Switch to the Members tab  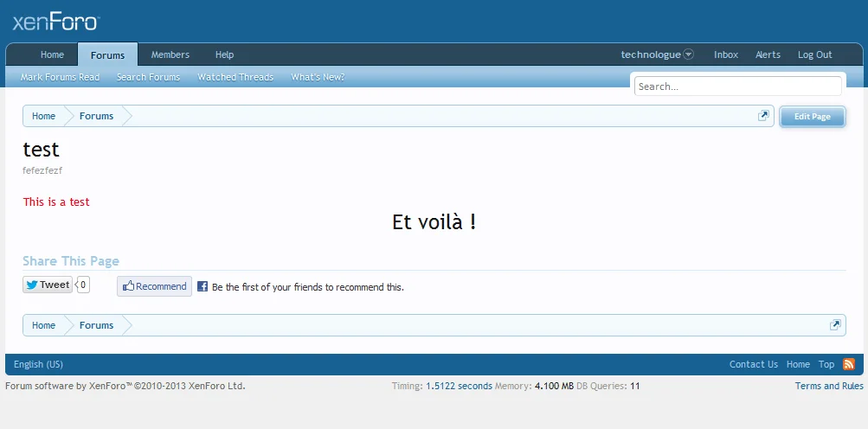click(x=170, y=54)
